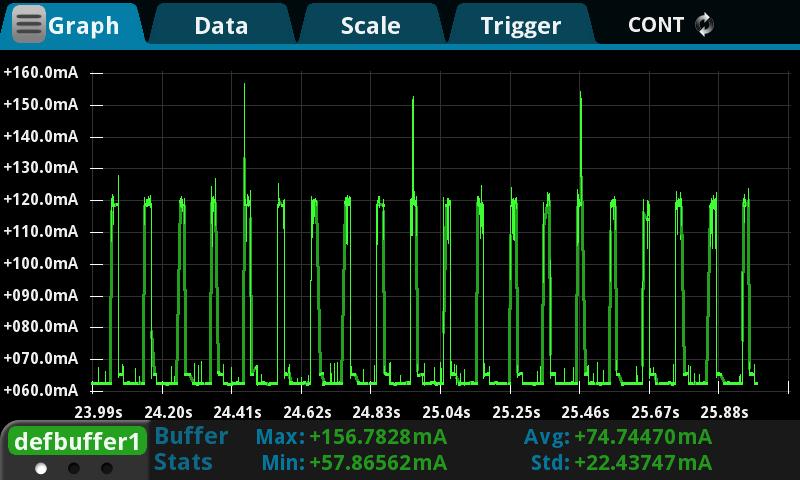The image size is (800, 480).
Task: Tap the circular arrows icon beside CONT
Action: point(705,25)
